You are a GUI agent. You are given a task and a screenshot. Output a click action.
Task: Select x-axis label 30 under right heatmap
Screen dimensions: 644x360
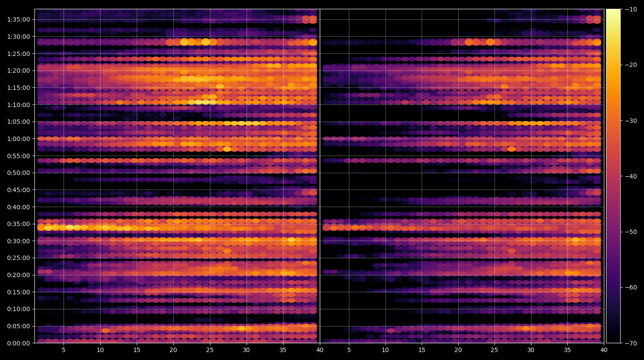531,350
